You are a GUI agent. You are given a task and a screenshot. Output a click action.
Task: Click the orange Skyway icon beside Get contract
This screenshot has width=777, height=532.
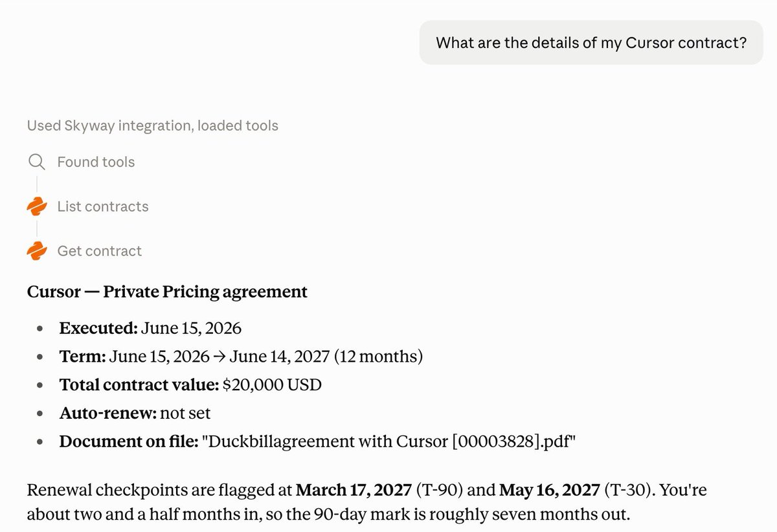pos(37,251)
